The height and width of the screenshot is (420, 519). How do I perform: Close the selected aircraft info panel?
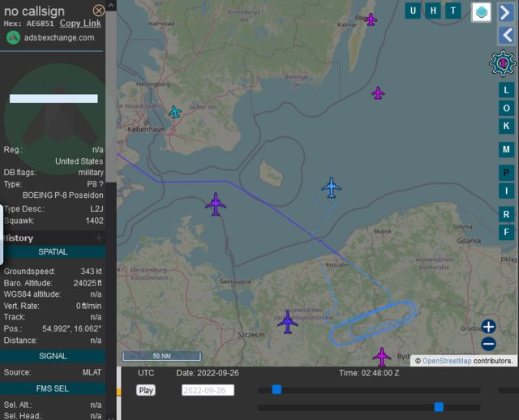click(x=99, y=11)
